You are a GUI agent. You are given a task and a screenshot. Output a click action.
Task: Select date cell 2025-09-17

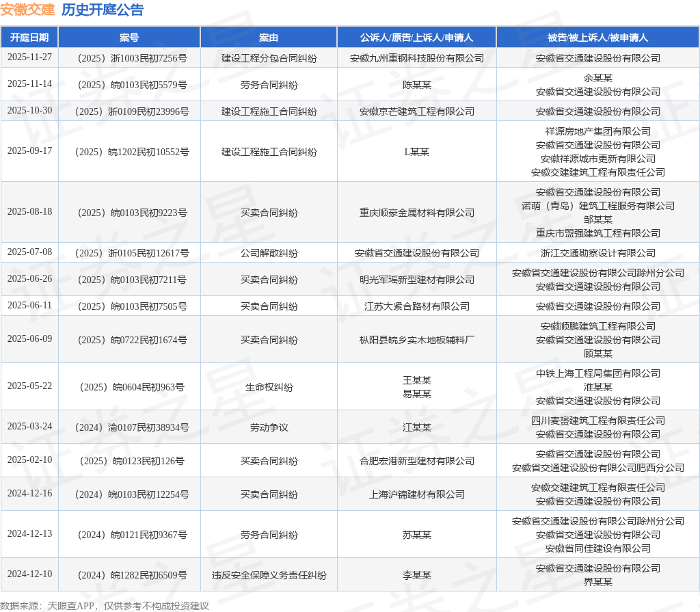29,151
